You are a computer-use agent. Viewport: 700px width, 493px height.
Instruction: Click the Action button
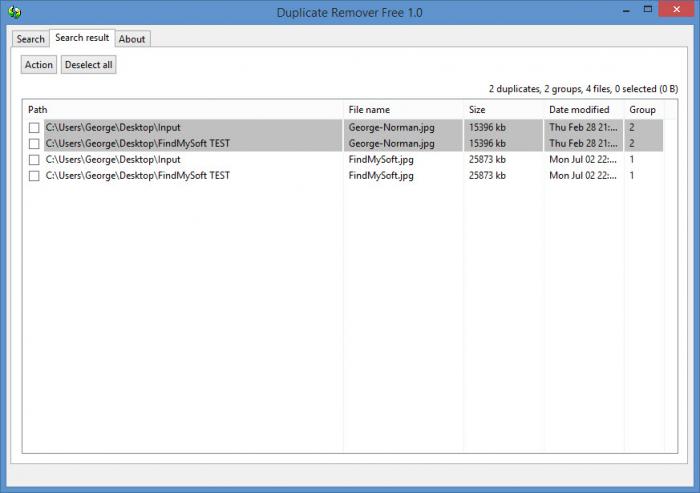pyautogui.click(x=39, y=65)
